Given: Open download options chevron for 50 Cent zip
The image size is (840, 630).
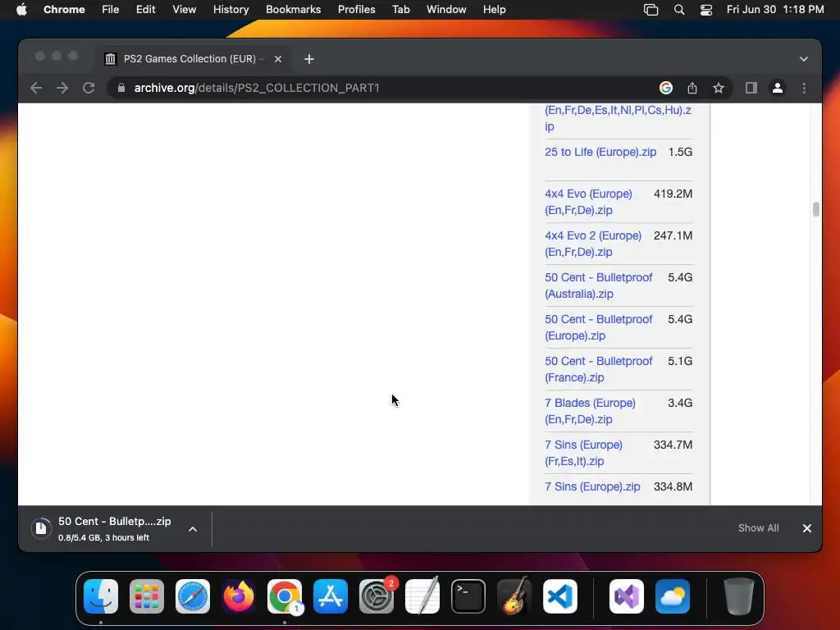Looking at the screenshot, I should coord(193,529).
